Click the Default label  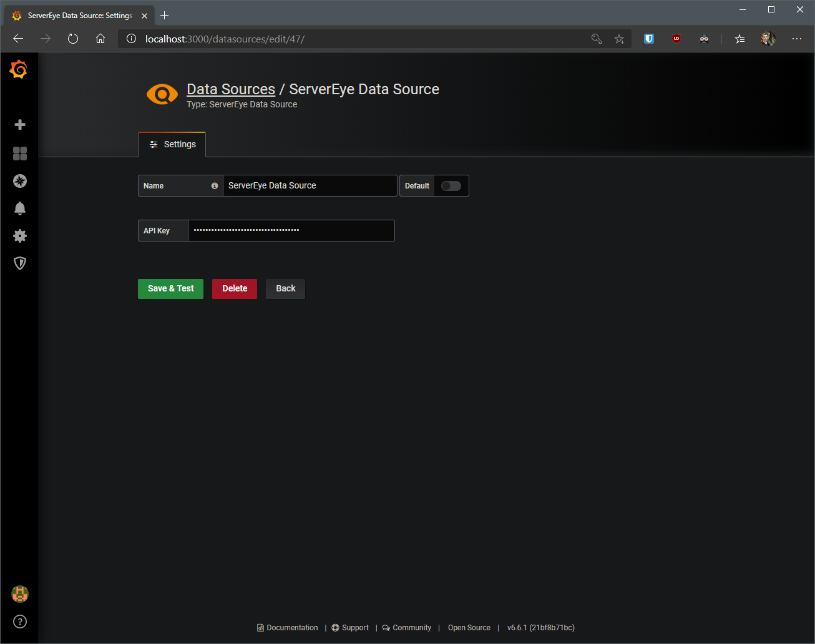[417, 186]
